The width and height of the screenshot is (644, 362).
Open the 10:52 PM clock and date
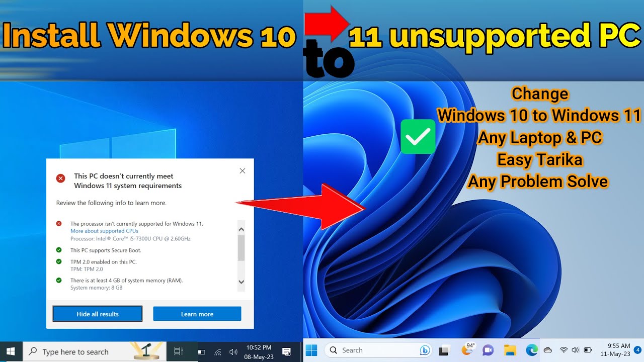pos(259,352)
